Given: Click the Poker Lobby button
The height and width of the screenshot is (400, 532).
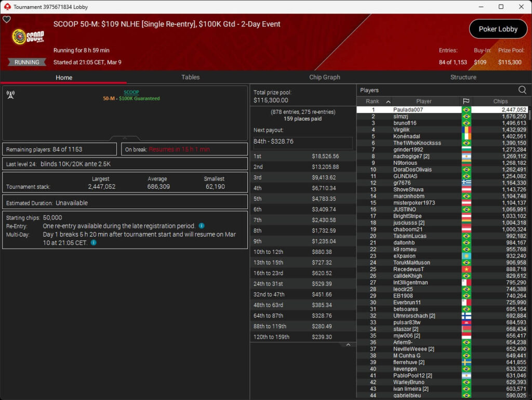Looking at the screenshot, I should pos(498,29).
